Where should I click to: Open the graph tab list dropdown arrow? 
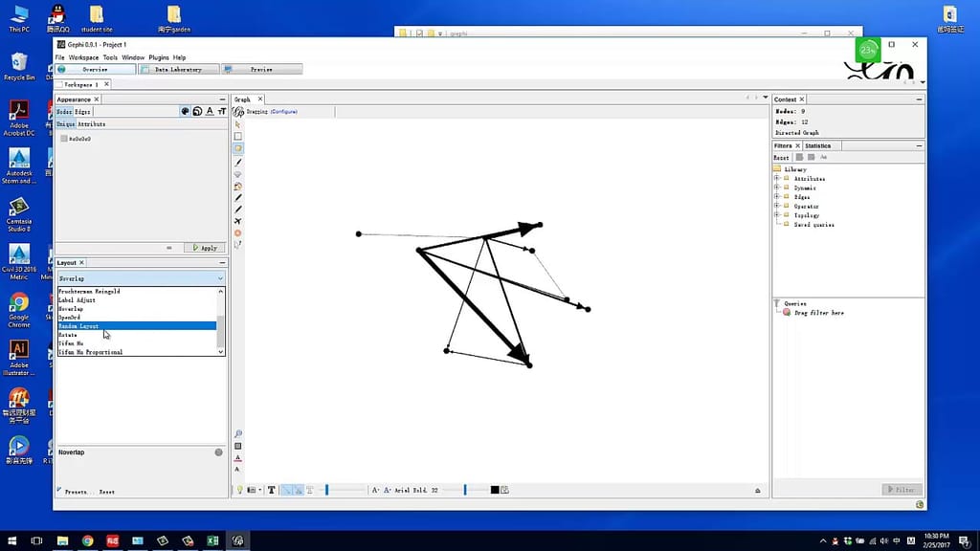click(x=766, y=98)
